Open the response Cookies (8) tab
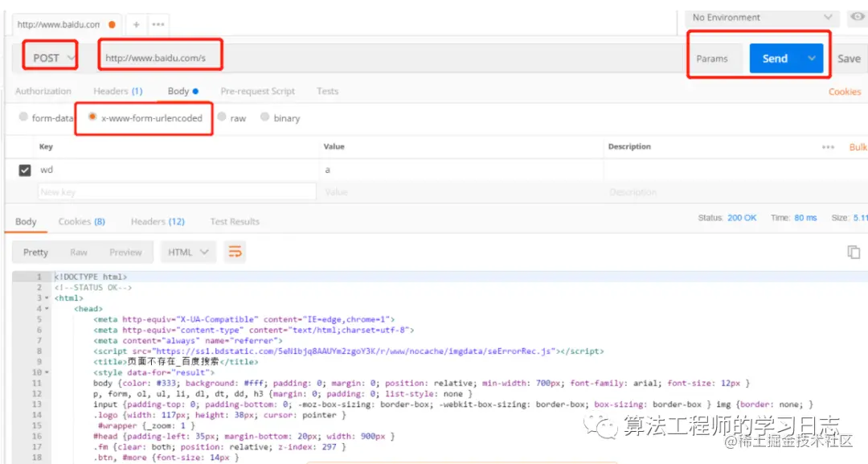 coord(81,221)
